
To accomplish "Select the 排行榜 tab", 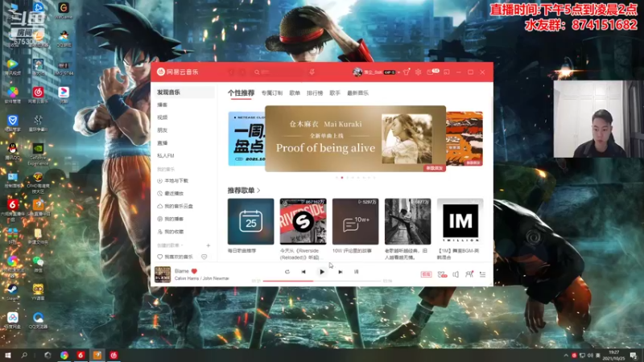I will tap(315, 93).
